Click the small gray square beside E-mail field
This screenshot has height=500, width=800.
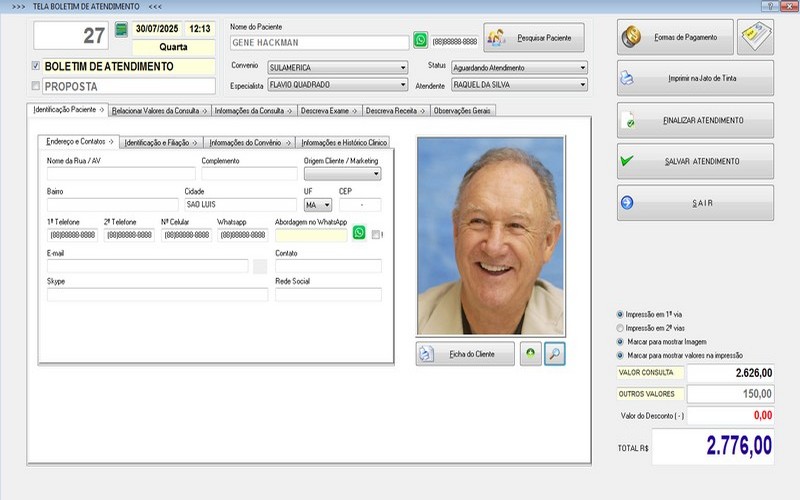point(260,266)
